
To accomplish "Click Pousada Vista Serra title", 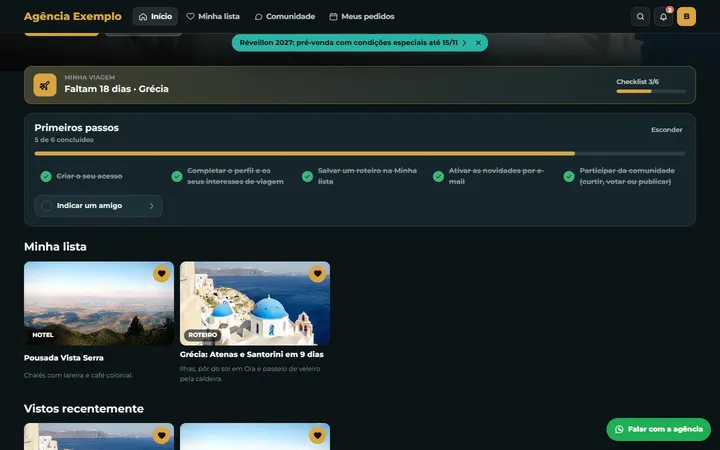I will [64, 358].
